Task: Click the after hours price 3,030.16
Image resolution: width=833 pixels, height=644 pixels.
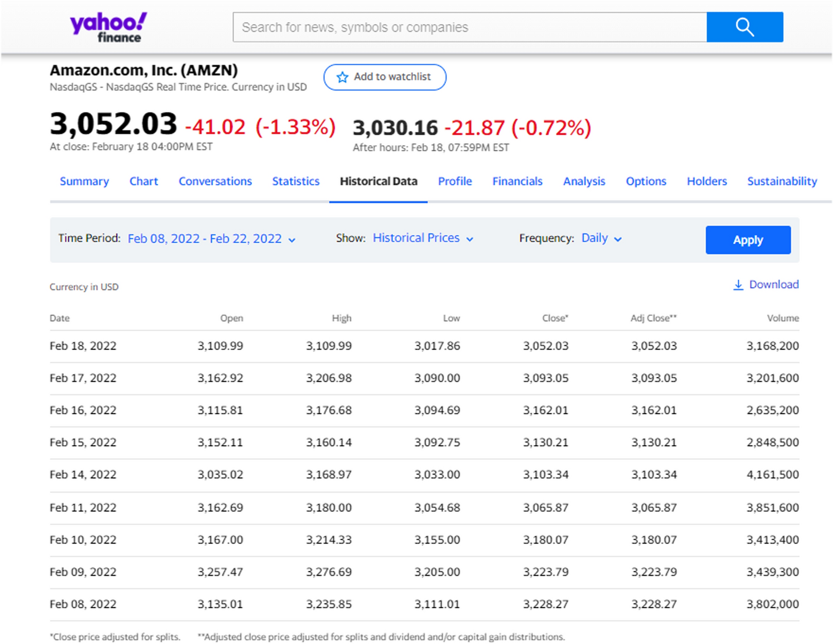Action: 395,128
